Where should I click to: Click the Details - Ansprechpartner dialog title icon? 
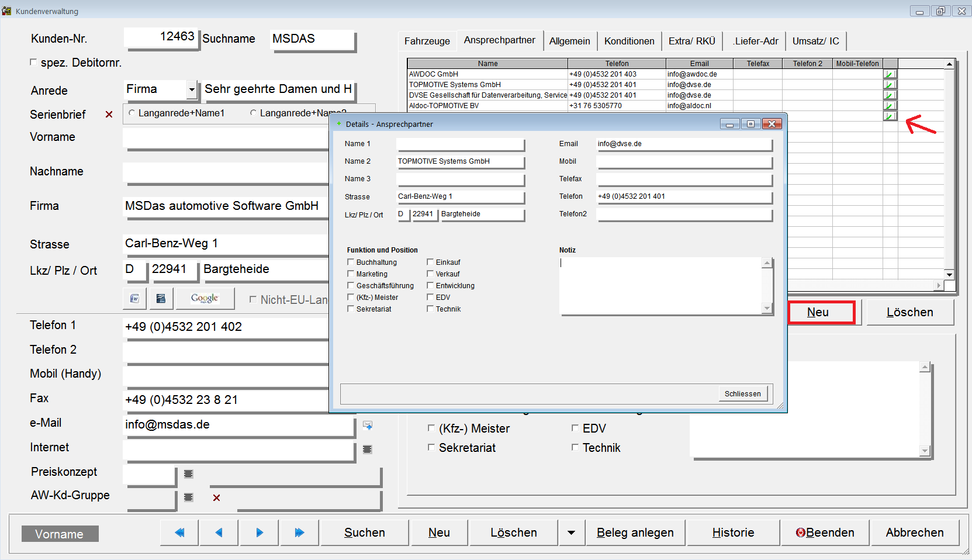tap(338, 124)
